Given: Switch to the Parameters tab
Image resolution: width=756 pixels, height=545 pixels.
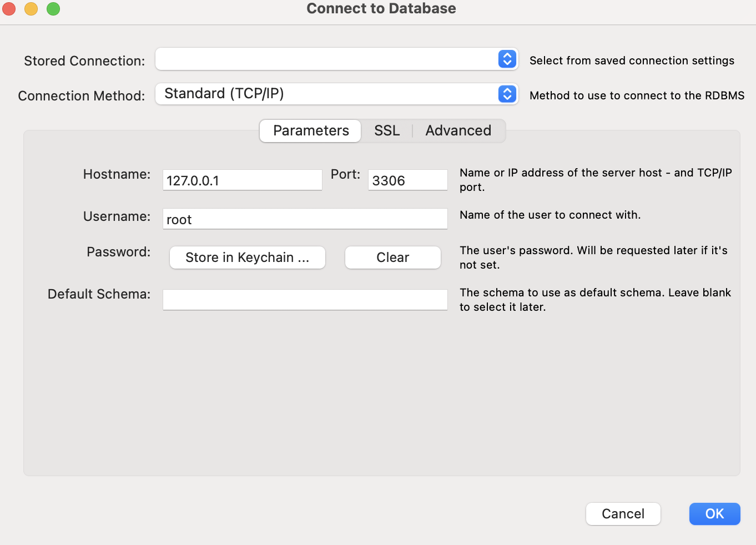Looking at the screenshot, I should [311, 131].
